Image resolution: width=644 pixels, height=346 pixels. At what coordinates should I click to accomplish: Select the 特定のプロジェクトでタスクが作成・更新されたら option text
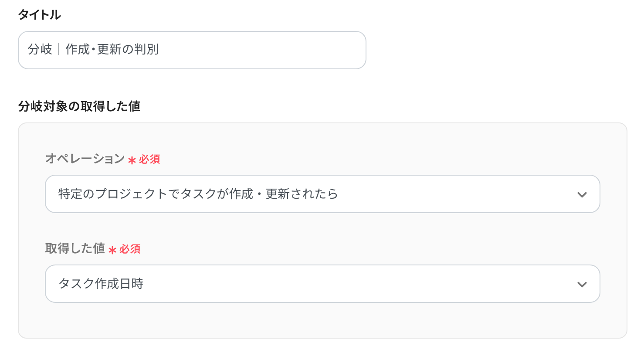(198, 194)
